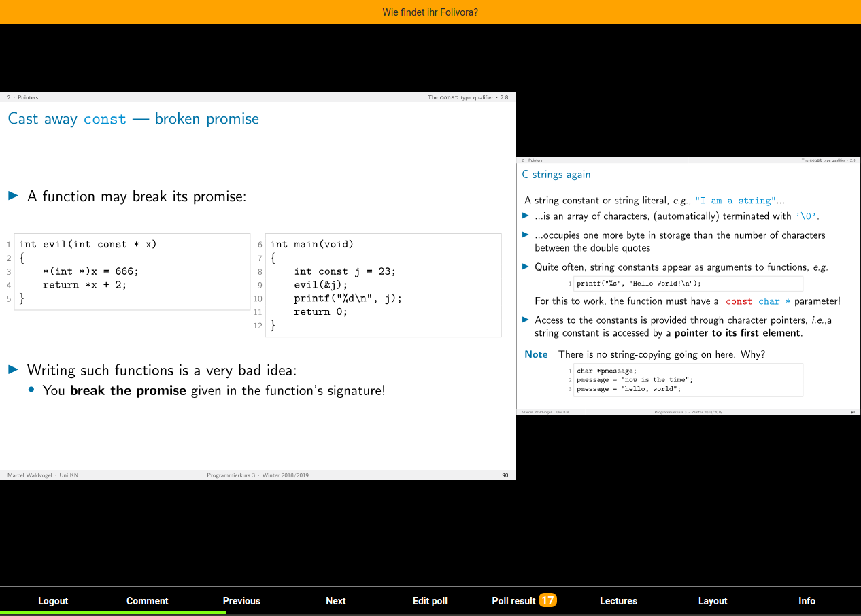861x616 pixels.
Task: Open the Lectures list
Action: tap(618, 601)
